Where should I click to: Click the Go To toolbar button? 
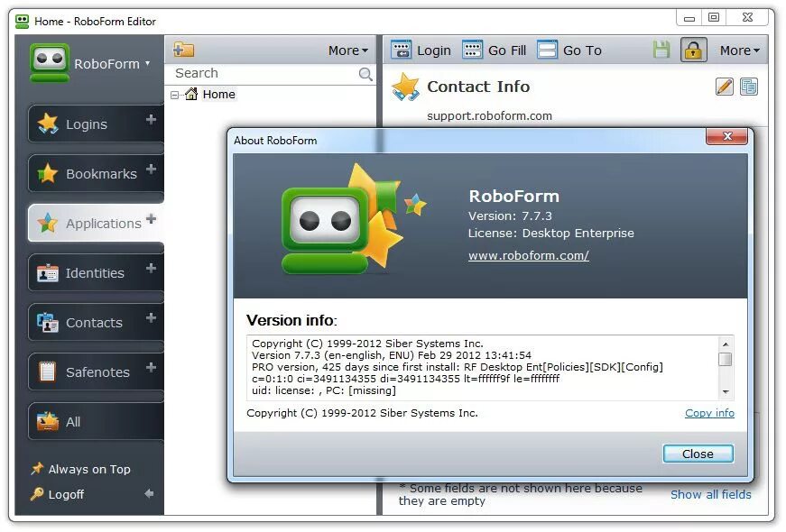pyautogui.click(x=569, y=50)
